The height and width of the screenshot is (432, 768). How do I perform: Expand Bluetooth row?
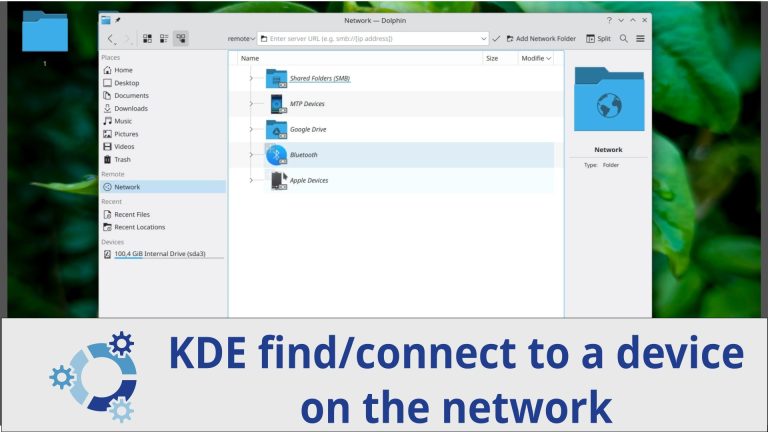[251, 155]
